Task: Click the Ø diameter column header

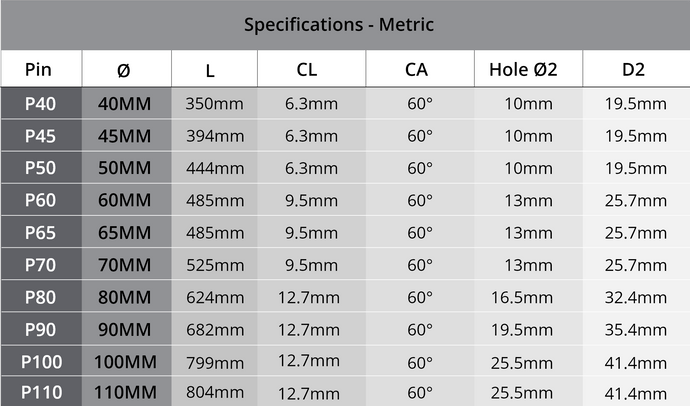Action: point(123,71)
